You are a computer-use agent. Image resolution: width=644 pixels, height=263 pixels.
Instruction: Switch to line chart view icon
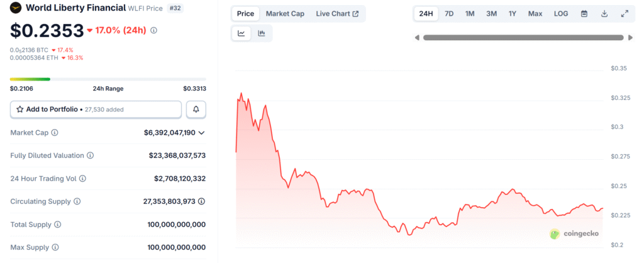pos(241,34)
